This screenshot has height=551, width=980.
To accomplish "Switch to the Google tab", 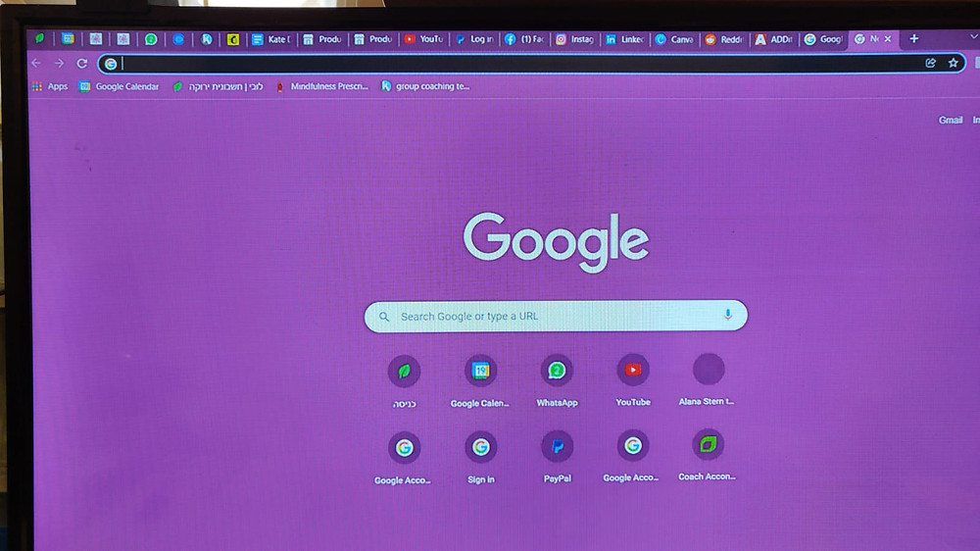I will (824, 39).
